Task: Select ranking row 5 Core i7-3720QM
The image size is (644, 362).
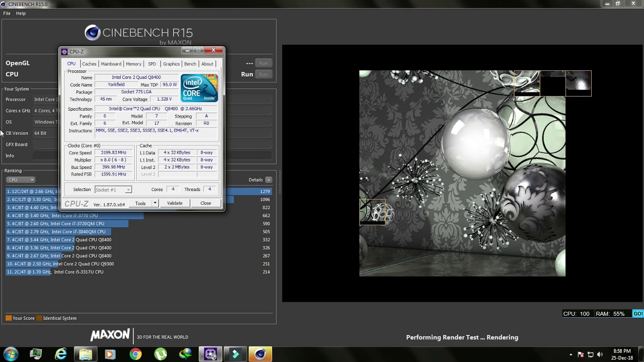Action: pyautogui.click(x=139, y=224)
